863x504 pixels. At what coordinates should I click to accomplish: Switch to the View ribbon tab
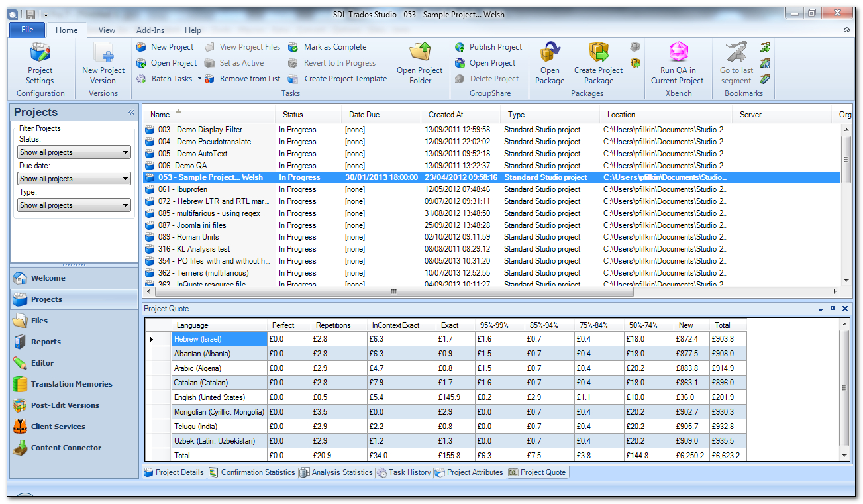(107, 30)
